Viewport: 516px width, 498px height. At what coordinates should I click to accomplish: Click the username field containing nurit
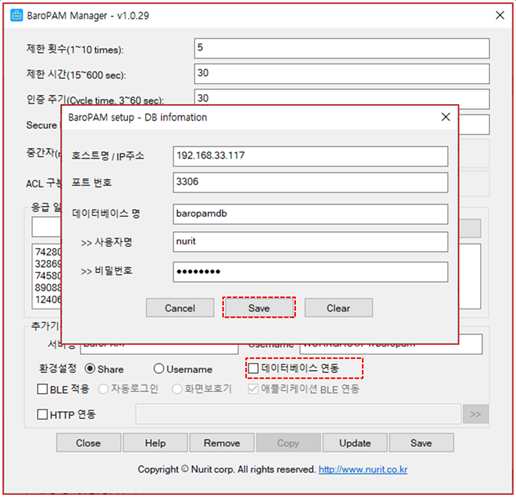[310, 242]
